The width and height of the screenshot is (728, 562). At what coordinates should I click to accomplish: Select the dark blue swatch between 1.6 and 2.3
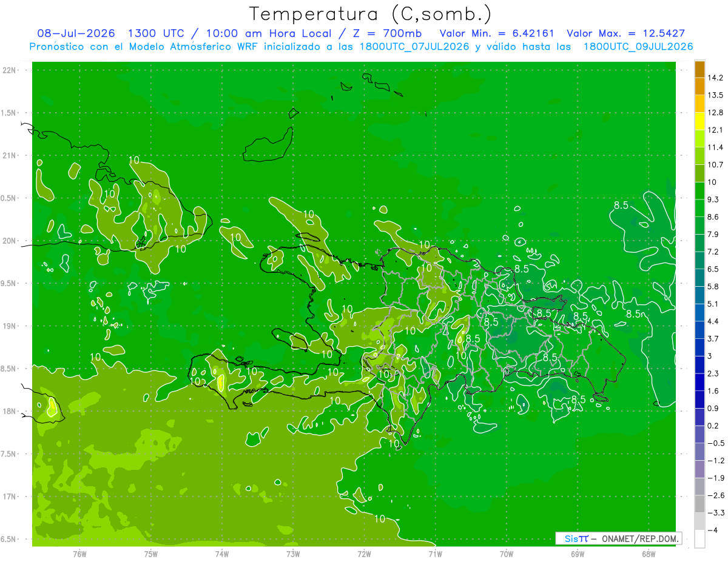(699, 382)
